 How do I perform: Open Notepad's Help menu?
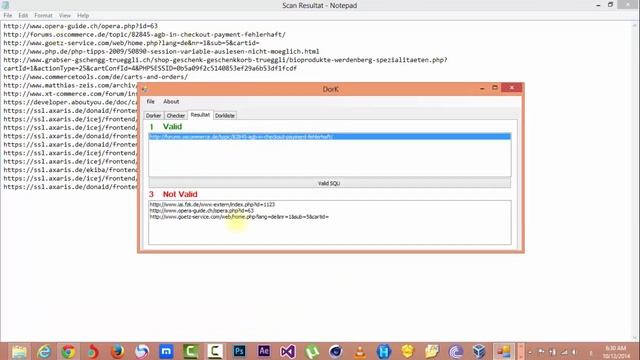83,16
